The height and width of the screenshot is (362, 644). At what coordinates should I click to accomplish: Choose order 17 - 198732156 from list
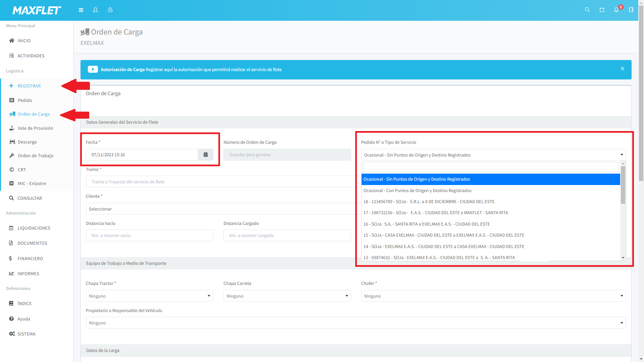pyautogui.click(x=435, y=213)
